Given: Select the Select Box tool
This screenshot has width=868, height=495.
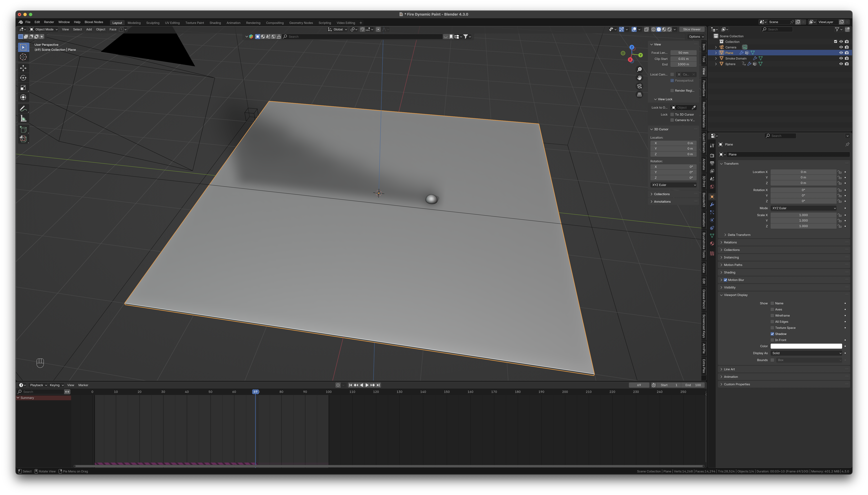Looking at the screenshot, I should (23, 47).
